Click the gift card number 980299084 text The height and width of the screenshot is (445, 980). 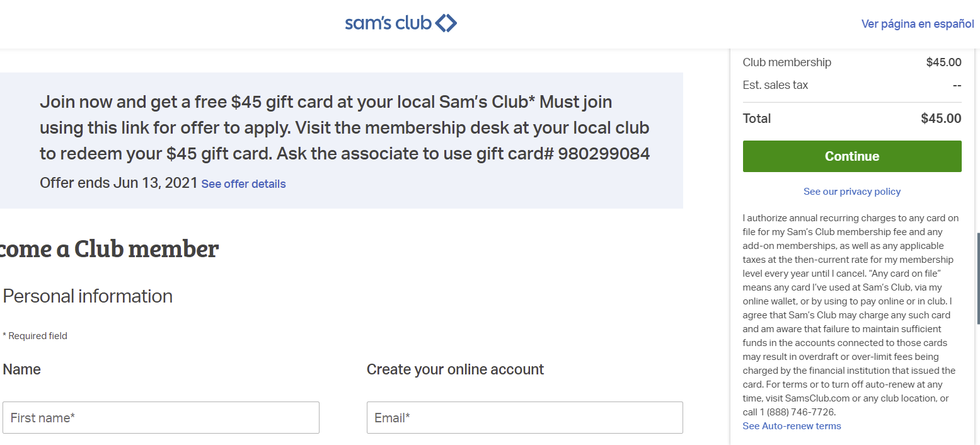(x=604, y=154)
